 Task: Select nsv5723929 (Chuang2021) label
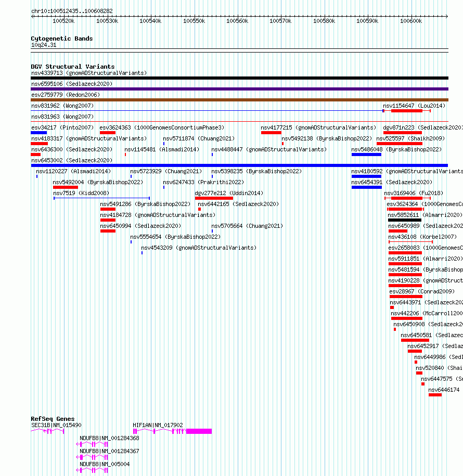[166, 171]
